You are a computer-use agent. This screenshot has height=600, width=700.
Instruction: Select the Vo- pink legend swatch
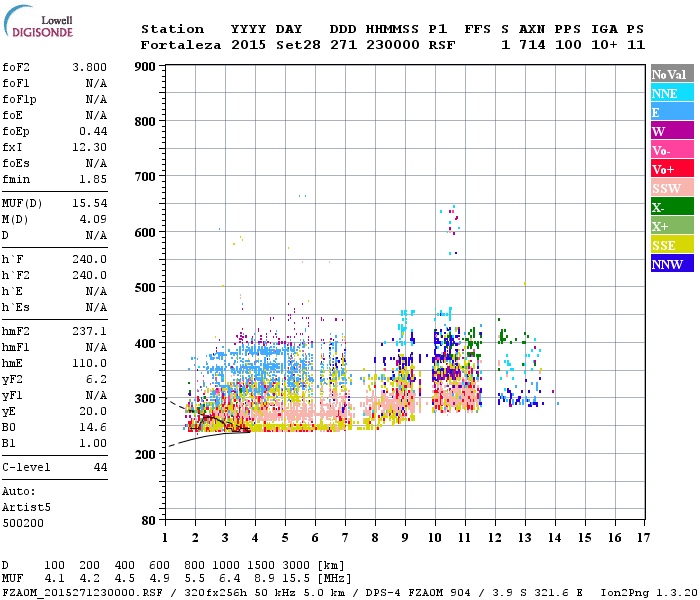click(x=672, y=150)
